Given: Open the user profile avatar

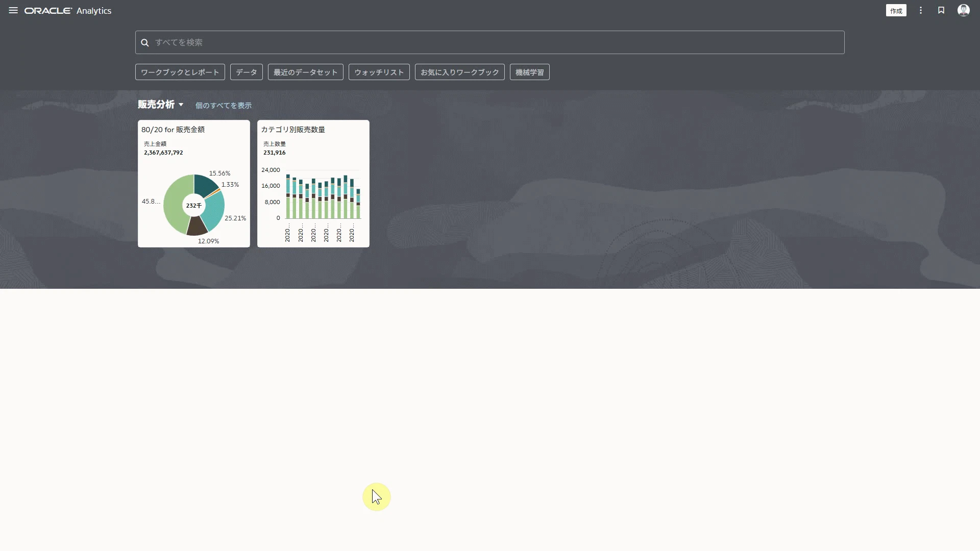Looking at the screenshot, I should tap(963, 10).
